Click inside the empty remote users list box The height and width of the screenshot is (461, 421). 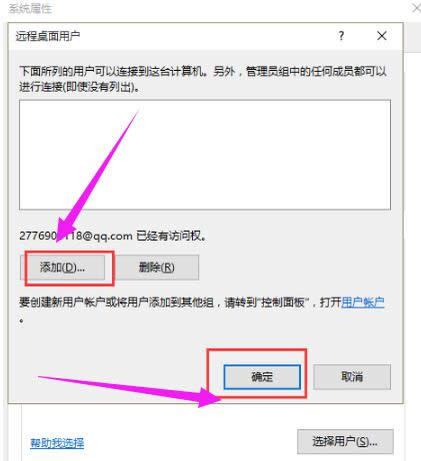pos(205,155)
